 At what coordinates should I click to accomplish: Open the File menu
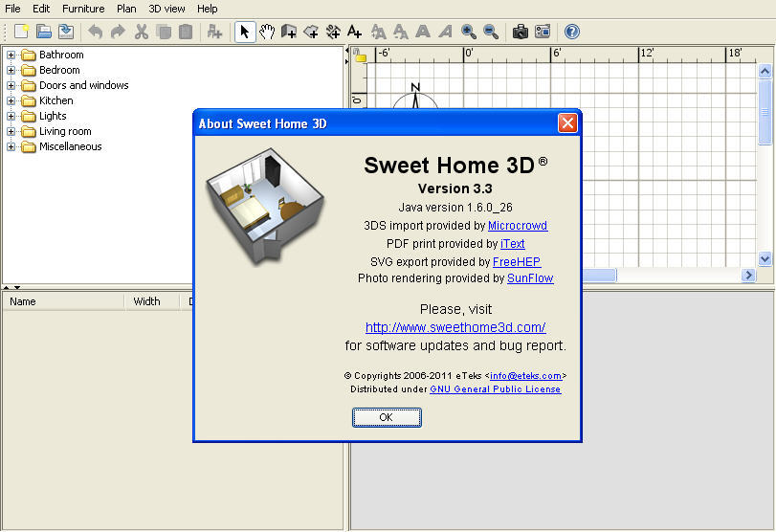tap(12, 9)
